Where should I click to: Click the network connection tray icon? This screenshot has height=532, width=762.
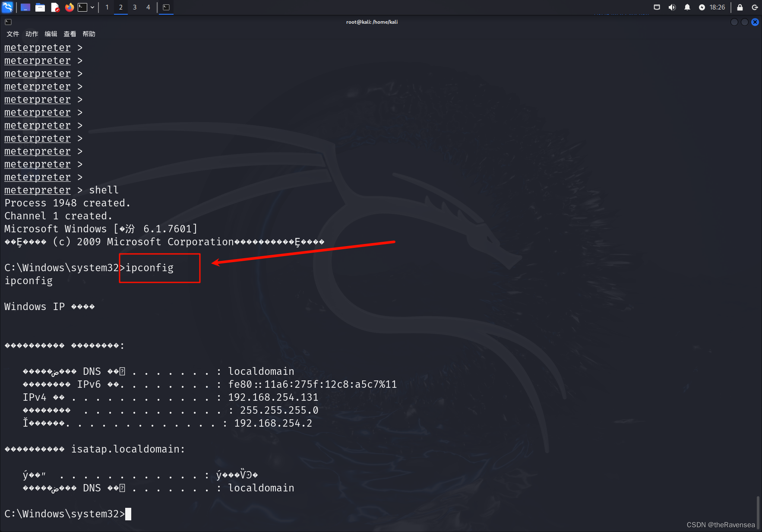click(657, 7)
